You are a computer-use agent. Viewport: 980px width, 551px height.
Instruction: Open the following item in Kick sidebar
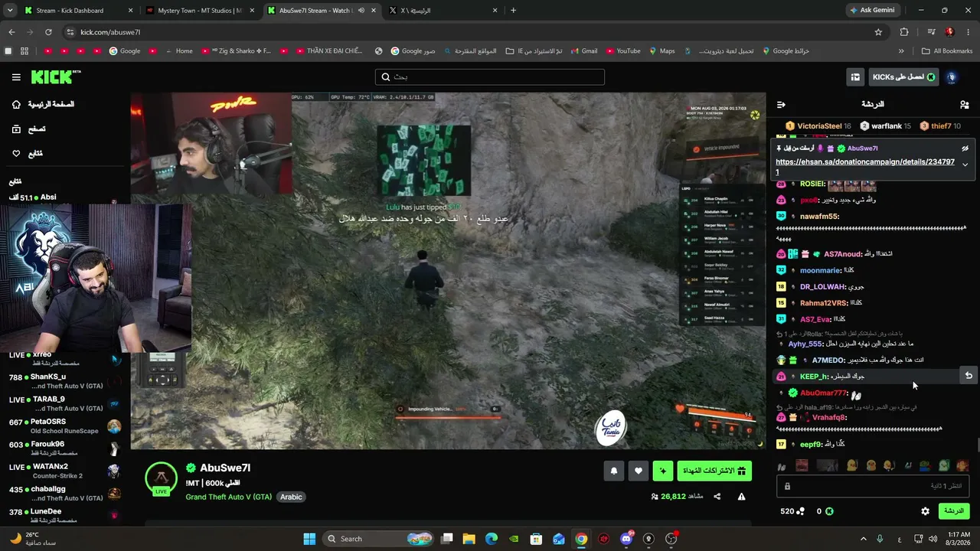tap(28, 154)
